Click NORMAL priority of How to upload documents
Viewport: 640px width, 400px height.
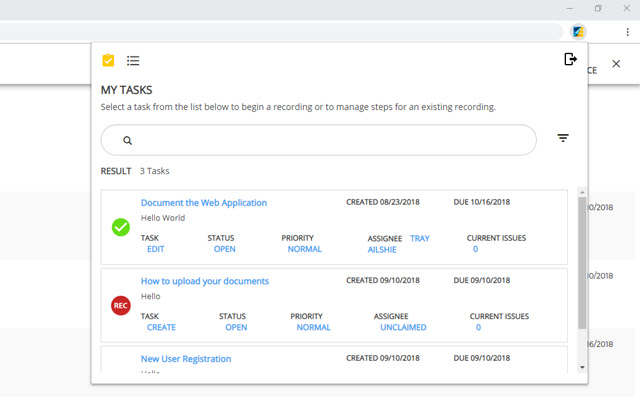click(313, 327)
